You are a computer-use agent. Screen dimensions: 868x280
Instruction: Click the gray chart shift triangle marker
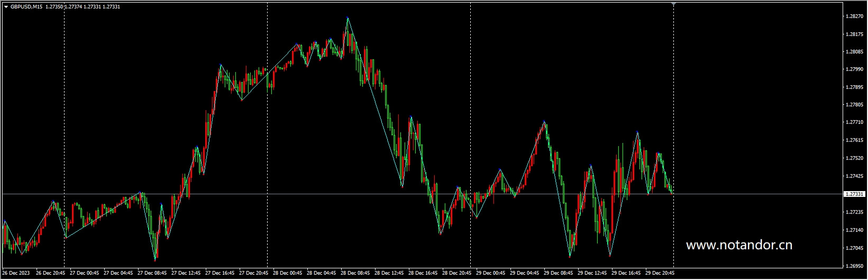pos(673,4)
